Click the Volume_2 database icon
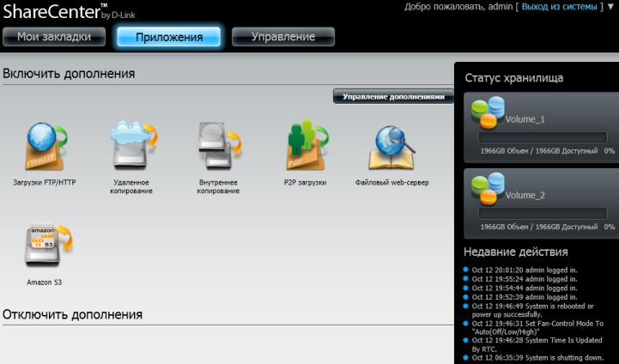This screenshot has width=619, height=364. 488,188
